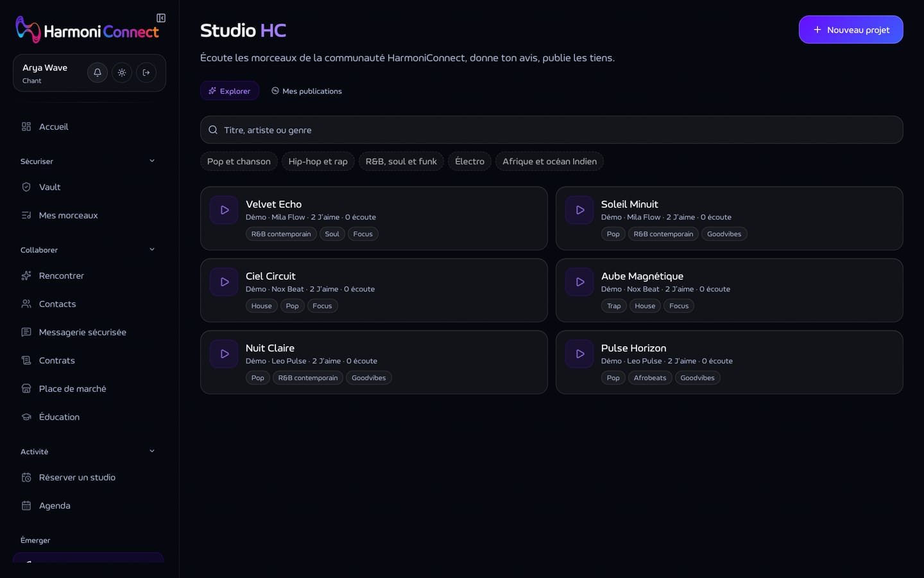Open the Émerger section header
The image size is (924, 578).
(35, 540)
